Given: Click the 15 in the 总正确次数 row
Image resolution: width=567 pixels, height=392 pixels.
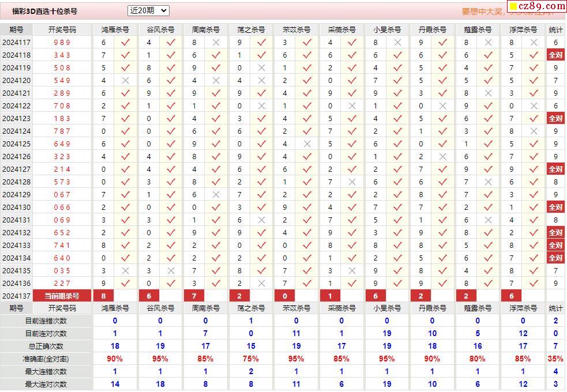Looking at the screenshot, I should click(250, 346).
